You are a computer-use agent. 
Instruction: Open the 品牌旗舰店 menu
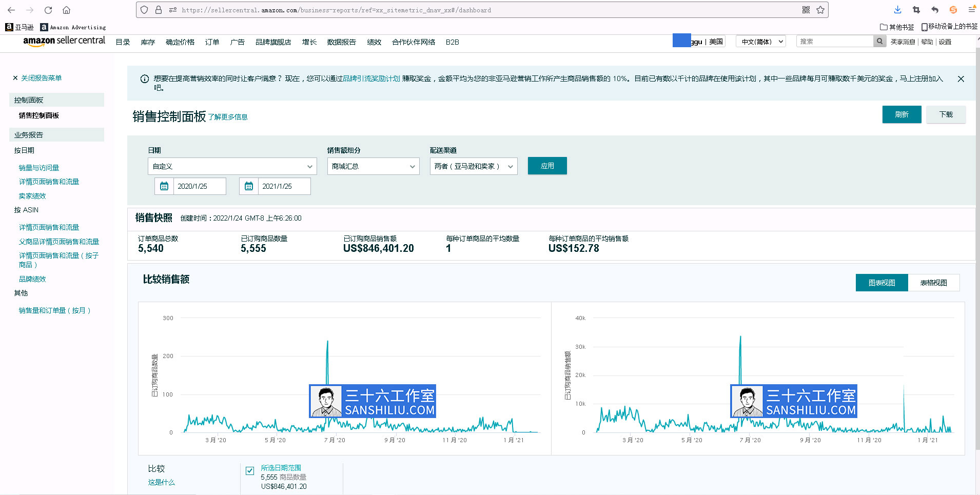273,42
